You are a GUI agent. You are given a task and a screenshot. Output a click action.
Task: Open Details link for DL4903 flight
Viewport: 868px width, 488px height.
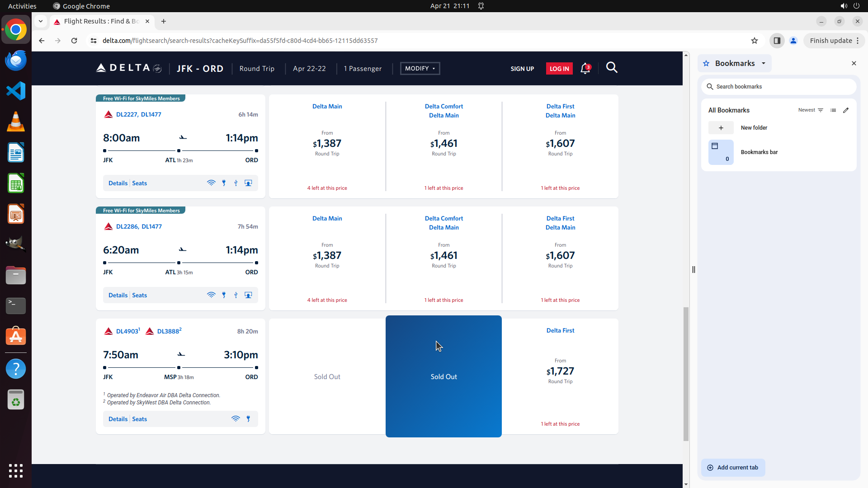[118, 419]
